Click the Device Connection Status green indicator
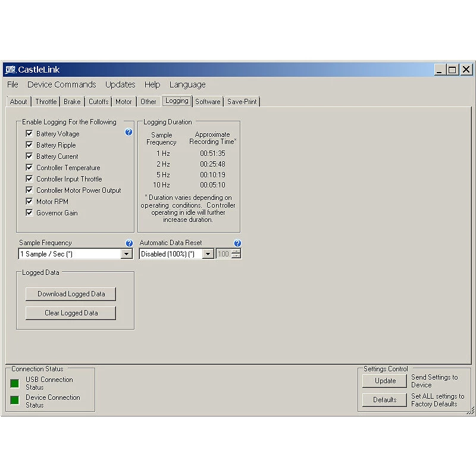Image resolution: width=476 pixels, height=476 pixels. tap(14, 400)
